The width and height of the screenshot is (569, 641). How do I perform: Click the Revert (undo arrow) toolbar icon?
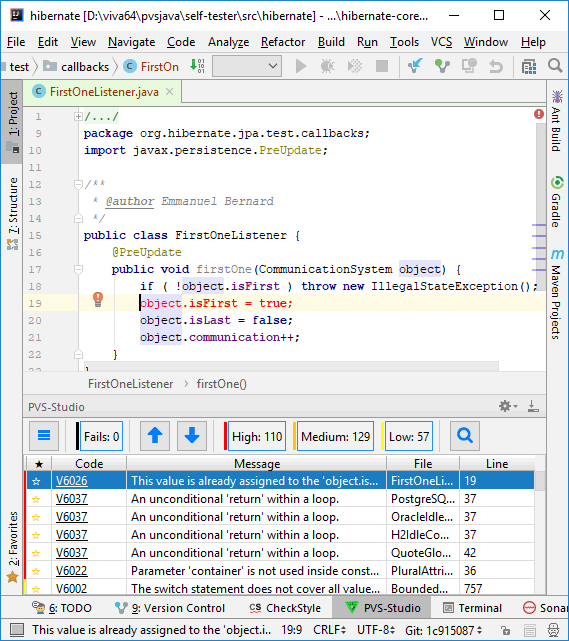click(x=496, y=66)
